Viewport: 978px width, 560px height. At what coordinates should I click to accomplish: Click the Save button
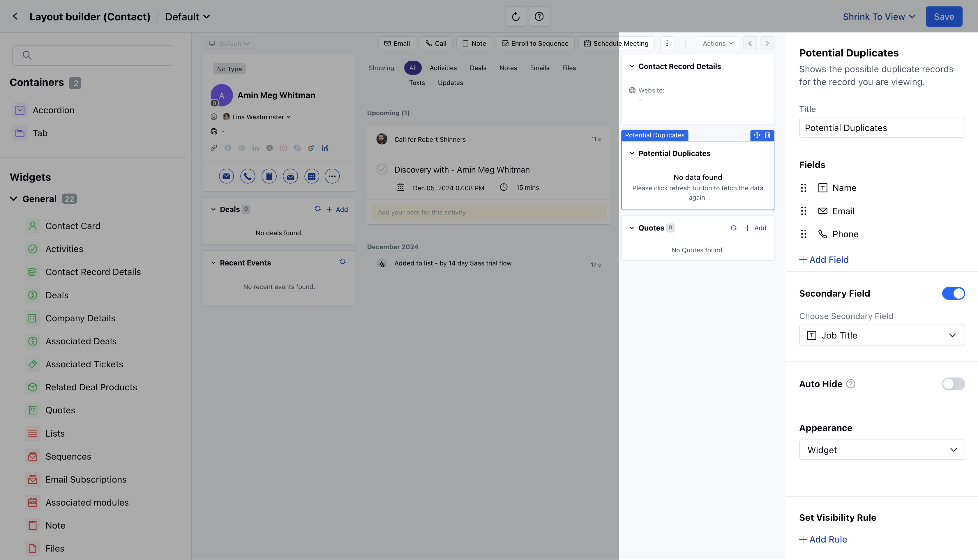[x=943, y=17]
